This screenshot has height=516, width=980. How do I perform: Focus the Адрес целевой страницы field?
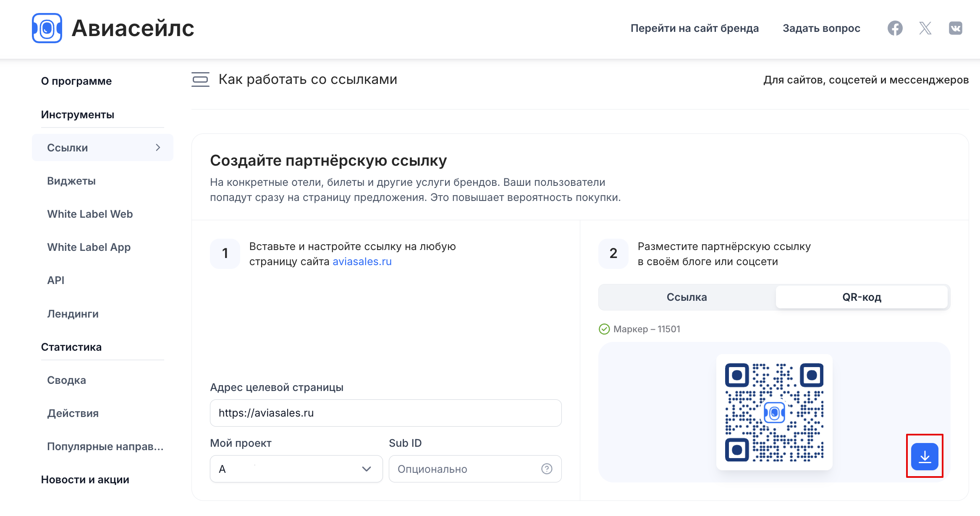(x=385, y=413)
